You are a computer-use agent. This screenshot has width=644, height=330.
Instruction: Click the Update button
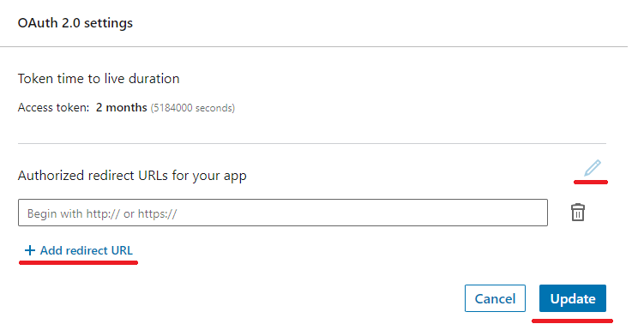573,298
